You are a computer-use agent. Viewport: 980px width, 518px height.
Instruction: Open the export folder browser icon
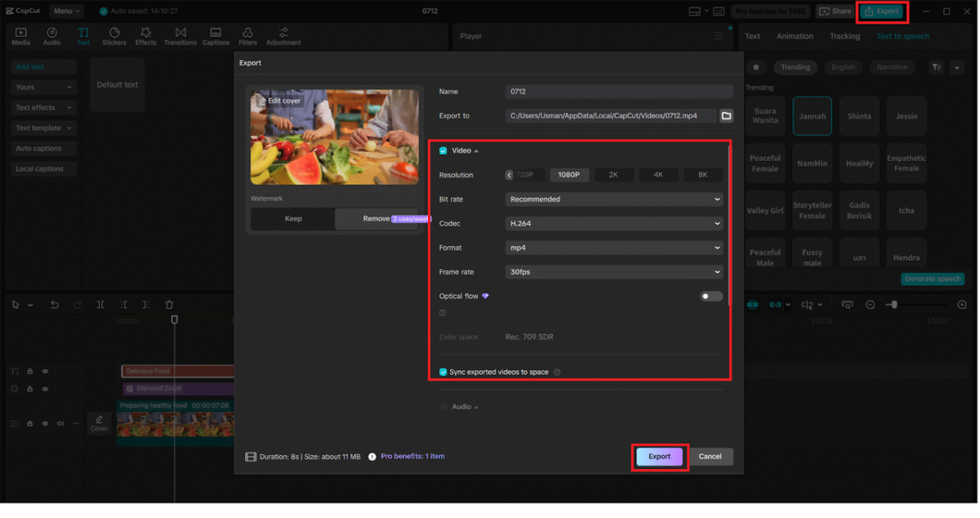tap(725, 116)
